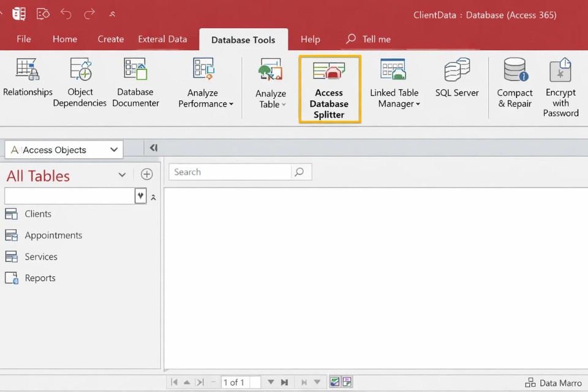Click the plus button beside All Tables
588x392 pixels.
tap(146, 175)
